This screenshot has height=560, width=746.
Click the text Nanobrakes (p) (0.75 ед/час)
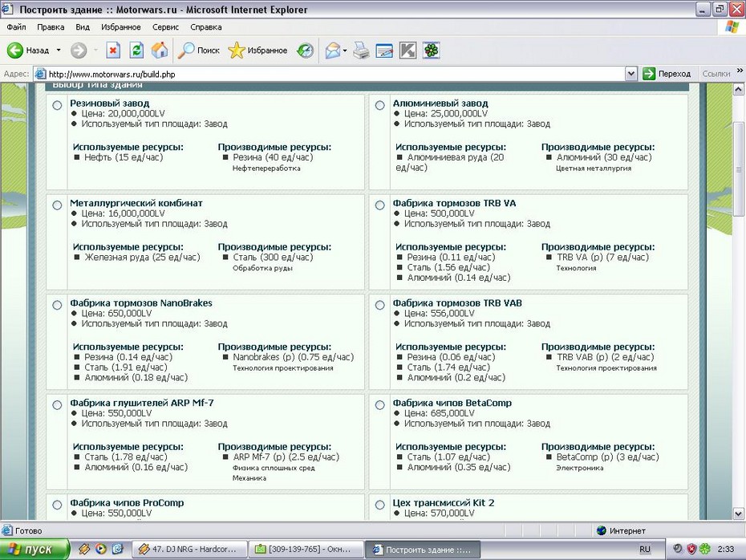[x=293, y=357]
